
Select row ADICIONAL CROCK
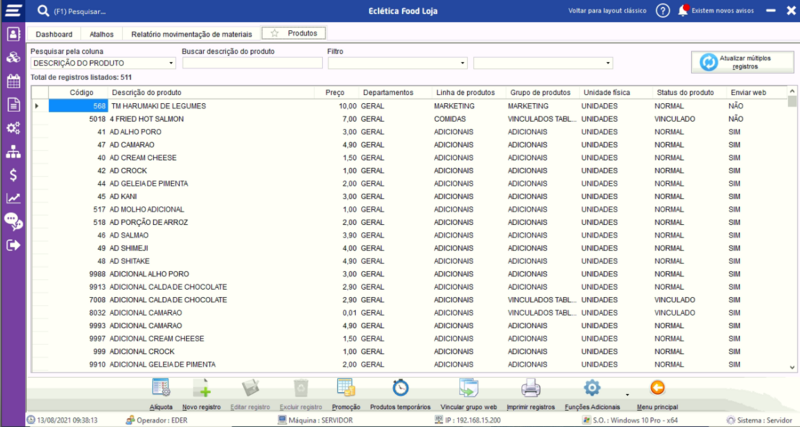[x=409, y=351]
